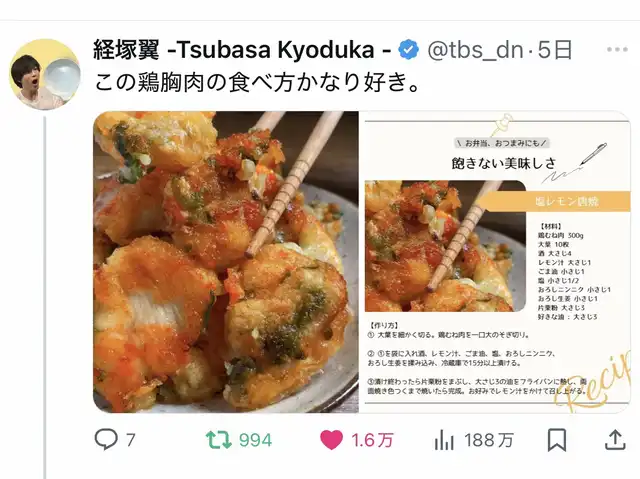Bookmark this tweet

(x=557, y=440)
